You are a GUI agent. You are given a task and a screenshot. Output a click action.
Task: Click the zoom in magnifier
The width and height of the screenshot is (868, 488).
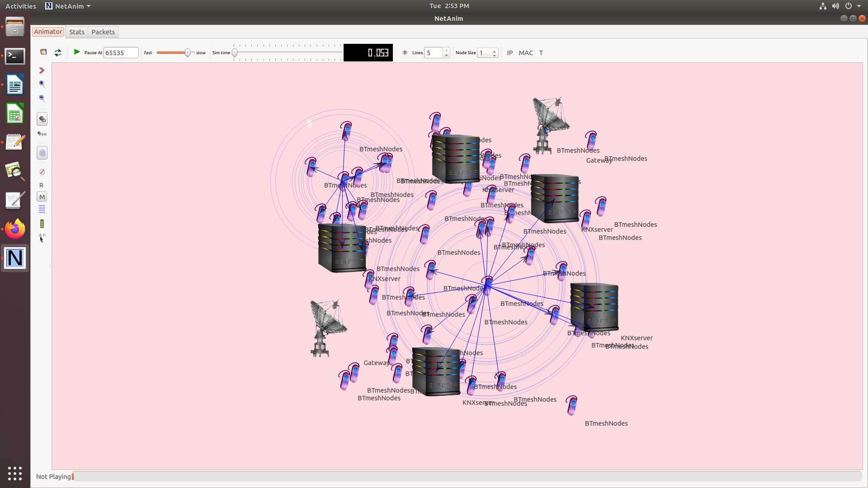(x=42, y=84)
